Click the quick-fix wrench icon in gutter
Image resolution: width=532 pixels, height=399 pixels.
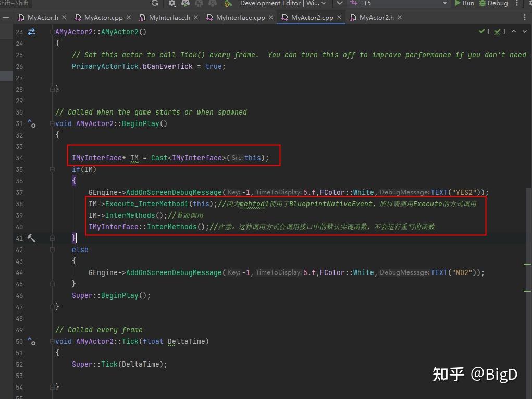pos(32,238)
